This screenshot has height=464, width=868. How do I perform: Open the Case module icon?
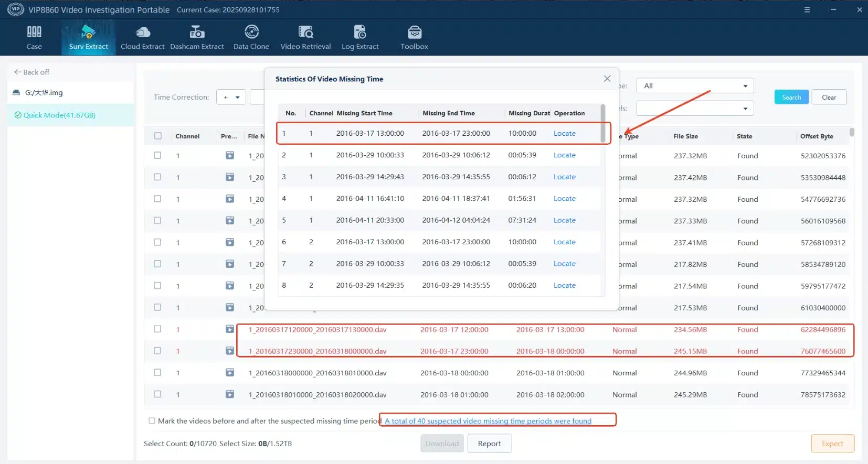click(x=34, y=37)
